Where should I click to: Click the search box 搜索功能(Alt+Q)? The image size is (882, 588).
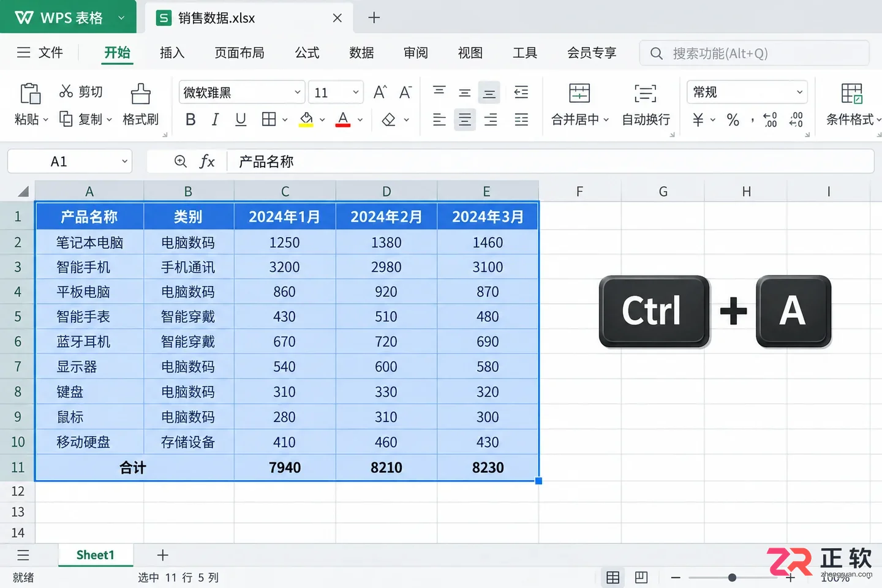coord(754,53)
